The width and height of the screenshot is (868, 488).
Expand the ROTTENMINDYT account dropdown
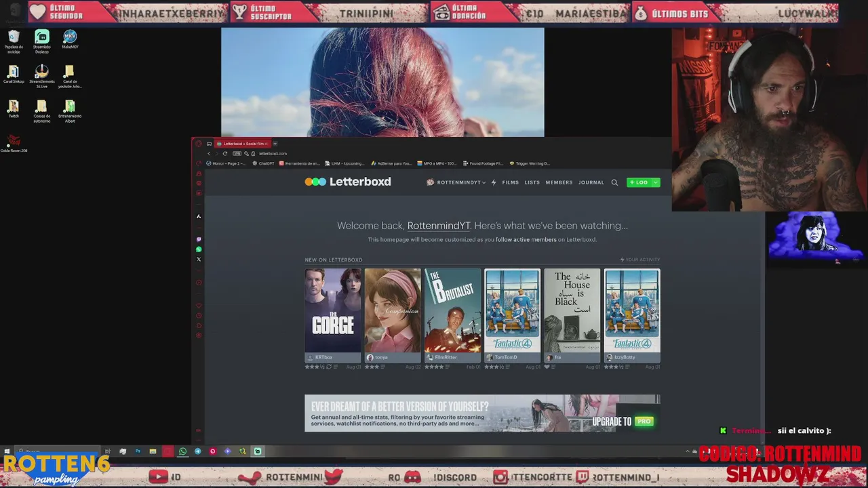pos(456,182)
